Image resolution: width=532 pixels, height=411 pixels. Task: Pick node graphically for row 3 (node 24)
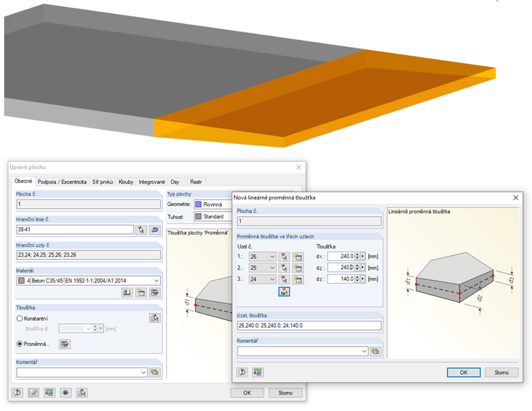coord(284,279)
